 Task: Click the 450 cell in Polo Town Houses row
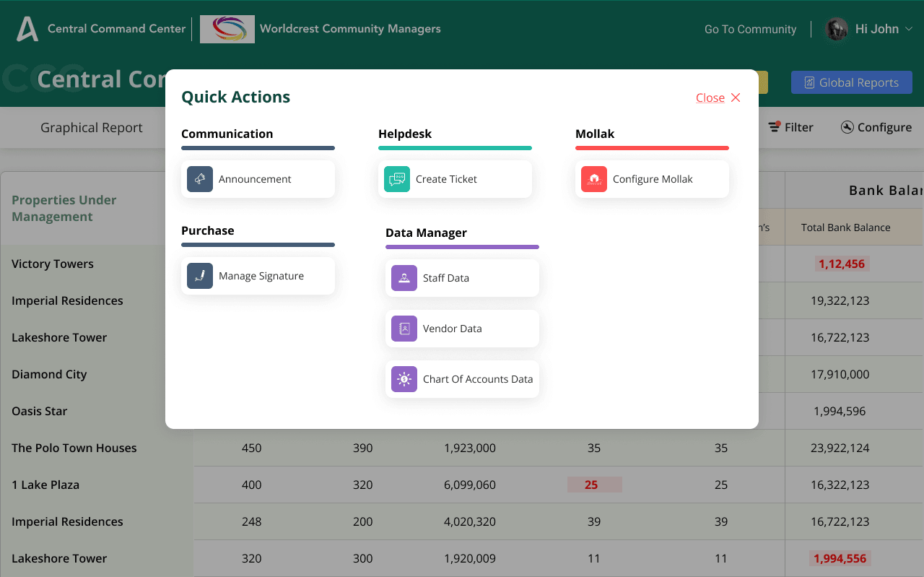(252, 448)
